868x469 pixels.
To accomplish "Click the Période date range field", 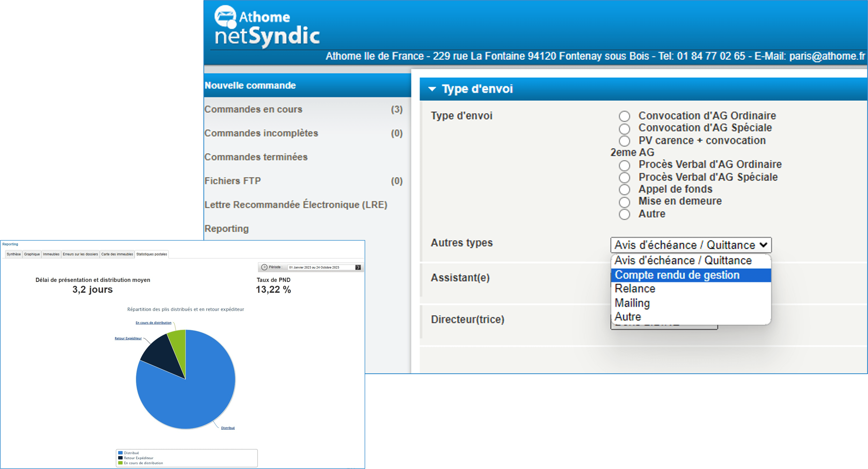I will pyautogui.click(x=321, y=267).
